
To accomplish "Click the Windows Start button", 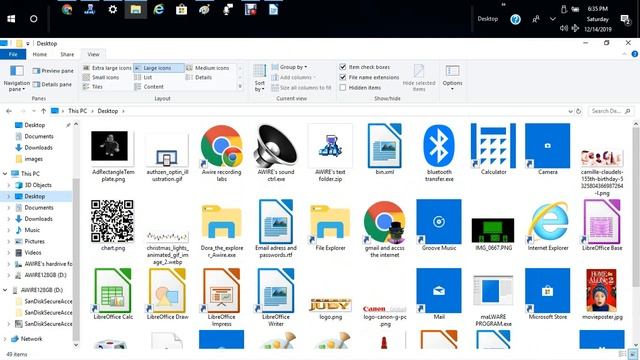I will (x=11, y=19).
